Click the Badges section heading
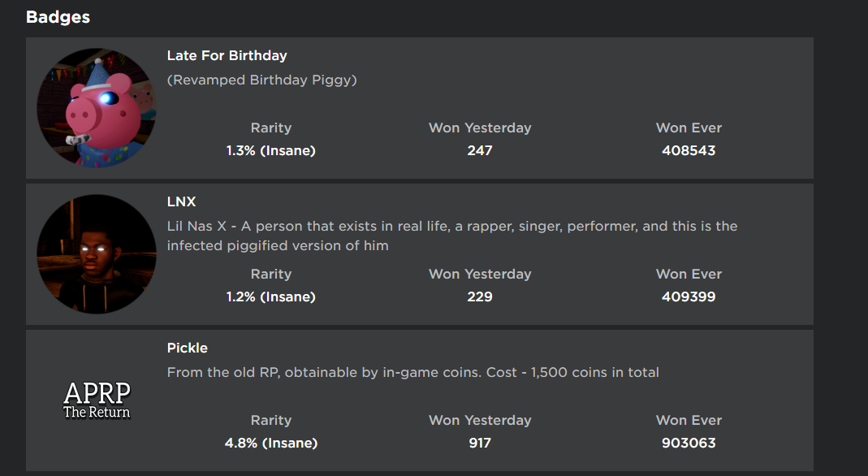The image size is (868, 476). click(x=58, y=17)
